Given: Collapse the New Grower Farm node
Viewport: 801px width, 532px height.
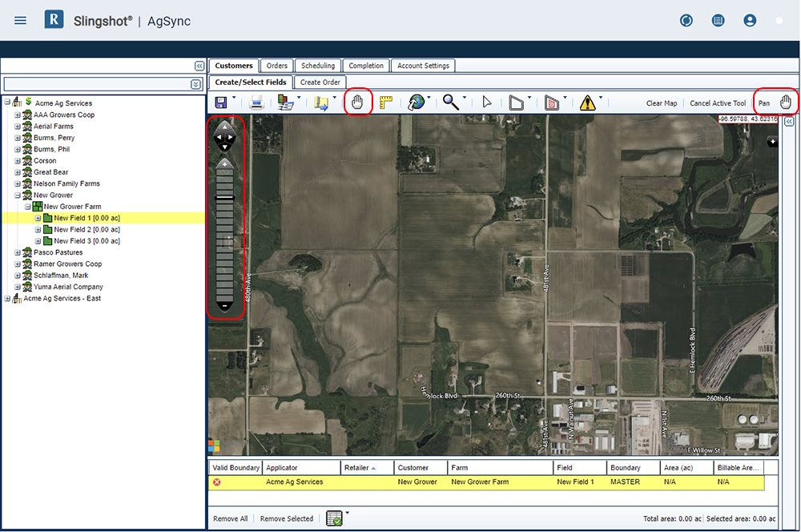Looking at the screenshot, I should coord(27,207).
